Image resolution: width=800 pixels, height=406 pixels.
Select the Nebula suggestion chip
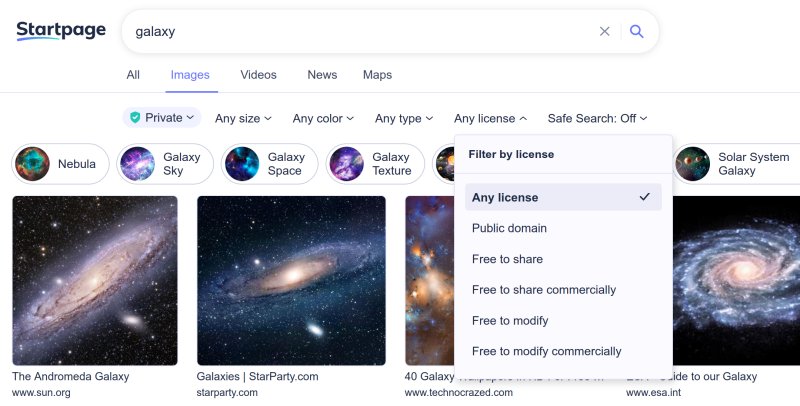tap(60, 164)
